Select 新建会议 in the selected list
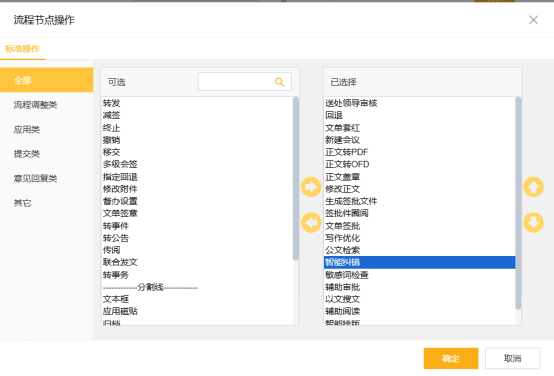 click(419, 140)
